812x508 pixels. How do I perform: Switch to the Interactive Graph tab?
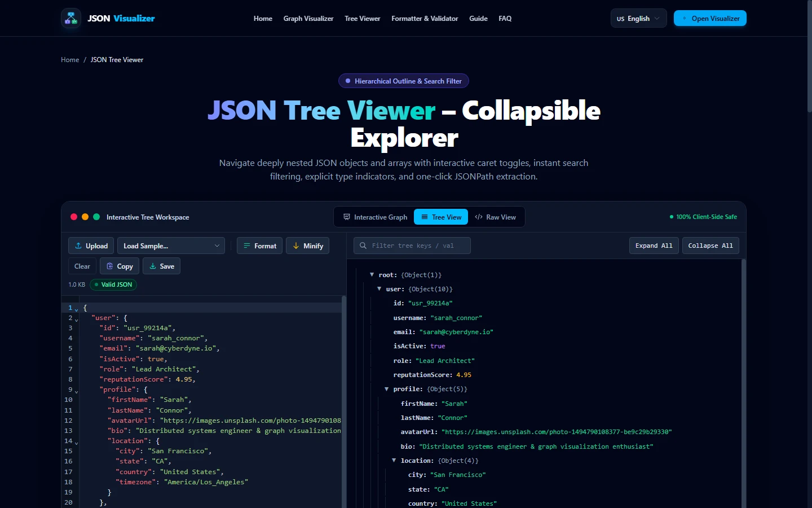pos(375,217)
